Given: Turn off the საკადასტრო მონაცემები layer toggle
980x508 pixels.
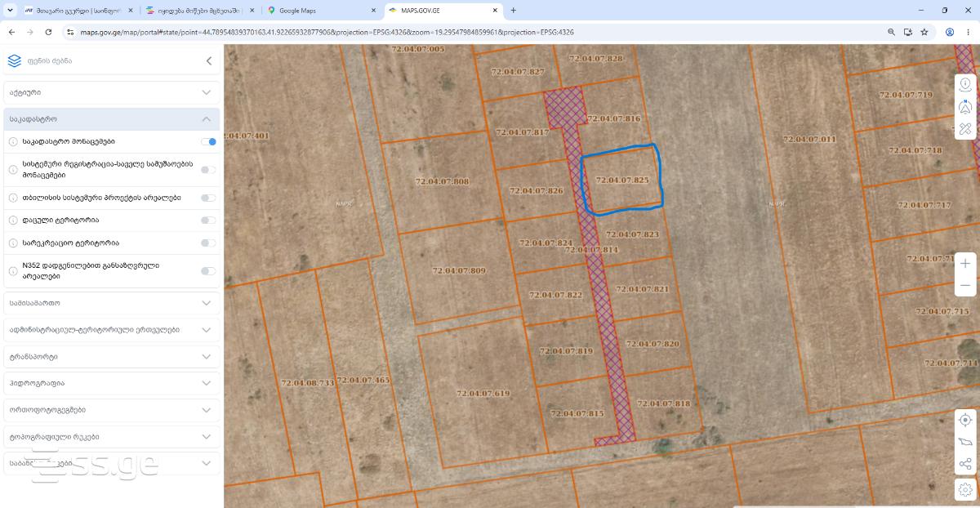Looking at the screenshot, I should tap(208, 141).
